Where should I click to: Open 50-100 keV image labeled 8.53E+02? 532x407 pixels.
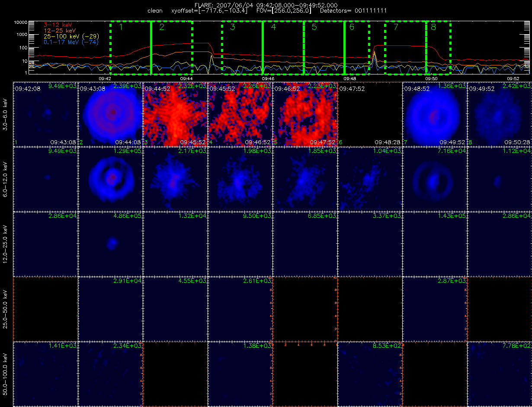click(370, 374)
